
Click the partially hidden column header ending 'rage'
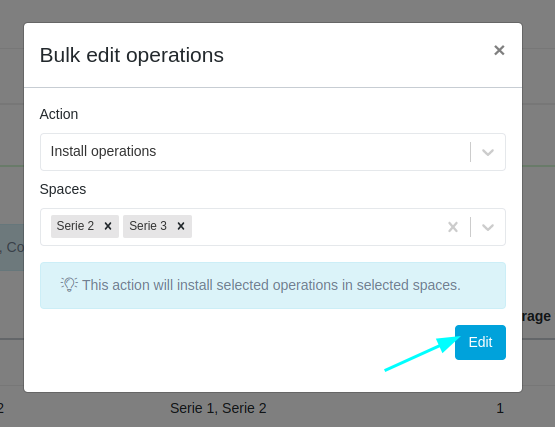(537, 316)
